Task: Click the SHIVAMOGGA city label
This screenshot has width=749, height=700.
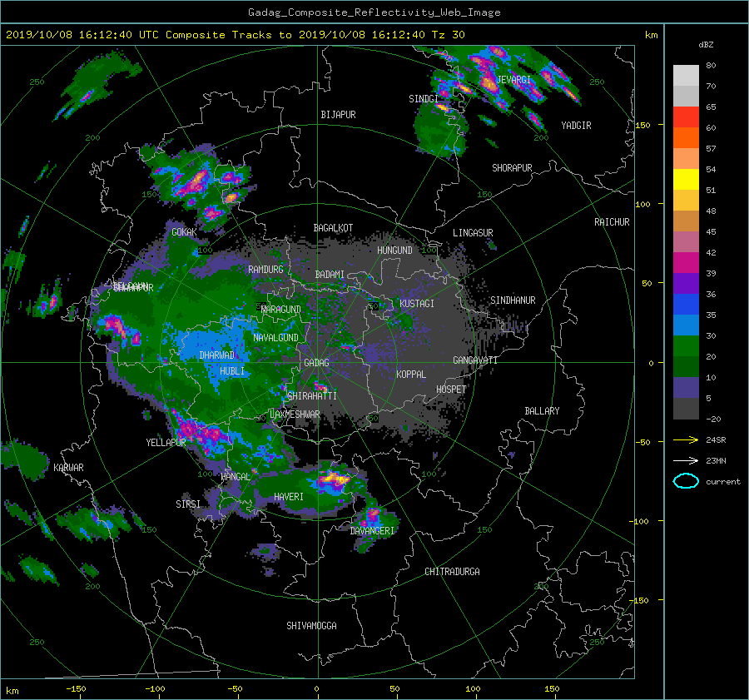Action: point(311,625)
